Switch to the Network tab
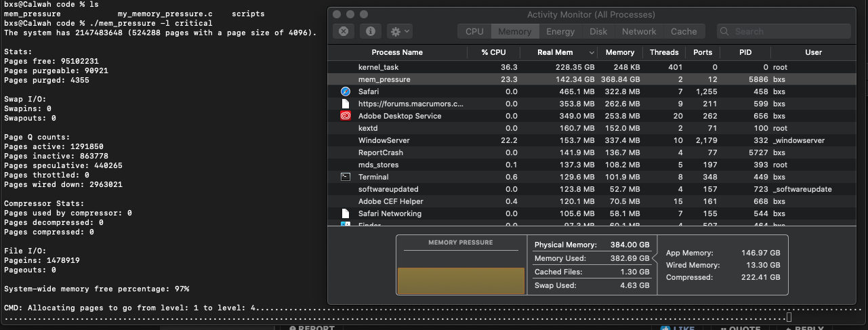The height and width of the screenshot is (330, 868). (639, 31)
